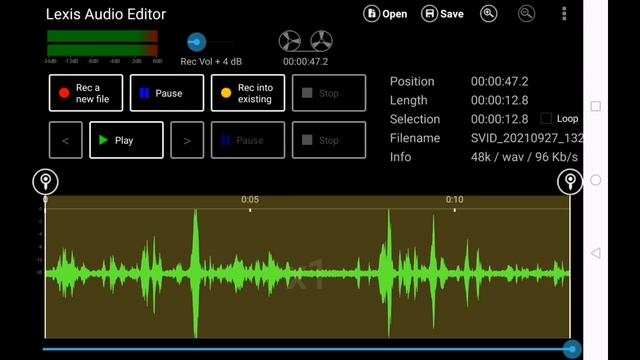Screen dimensions: 640x360
Task: Click the filename SVID_20210927 text
Action: (x=527, y=138)
